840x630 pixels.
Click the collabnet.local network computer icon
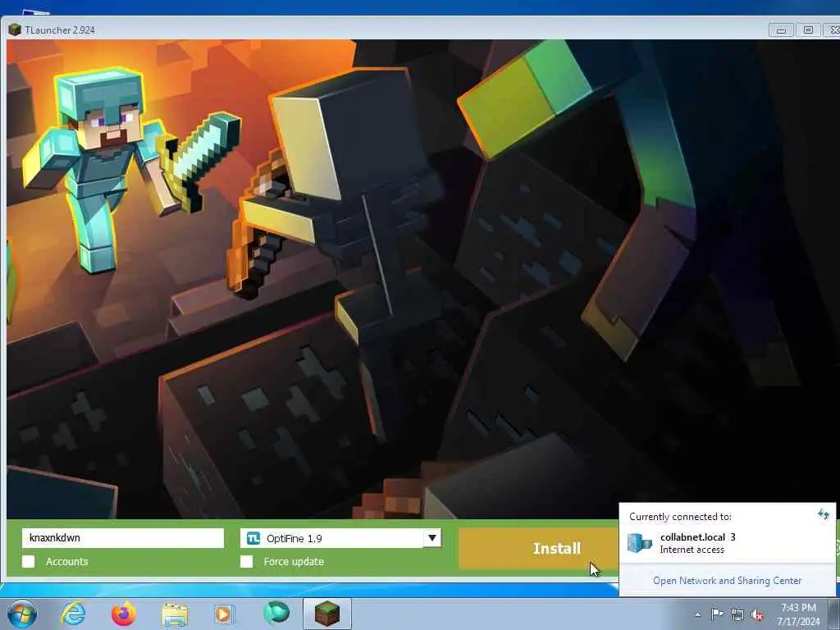[640, 543]
